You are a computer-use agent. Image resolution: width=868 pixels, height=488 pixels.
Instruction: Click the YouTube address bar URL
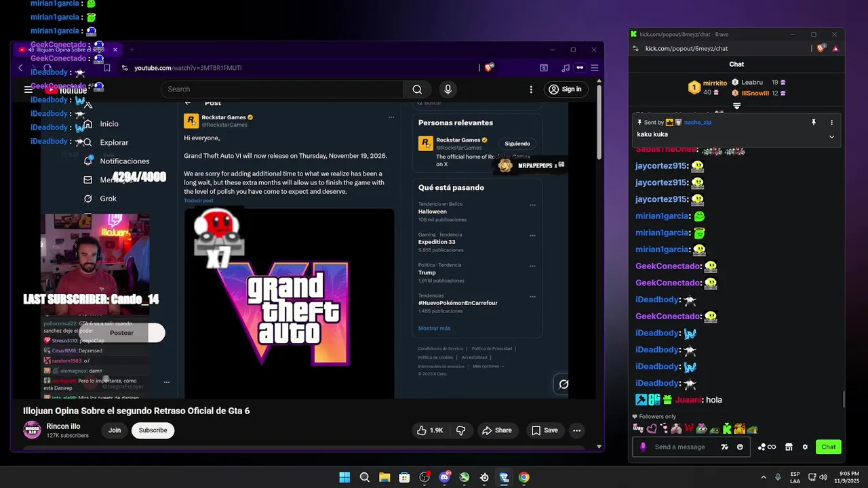click(x=188, y=68)
